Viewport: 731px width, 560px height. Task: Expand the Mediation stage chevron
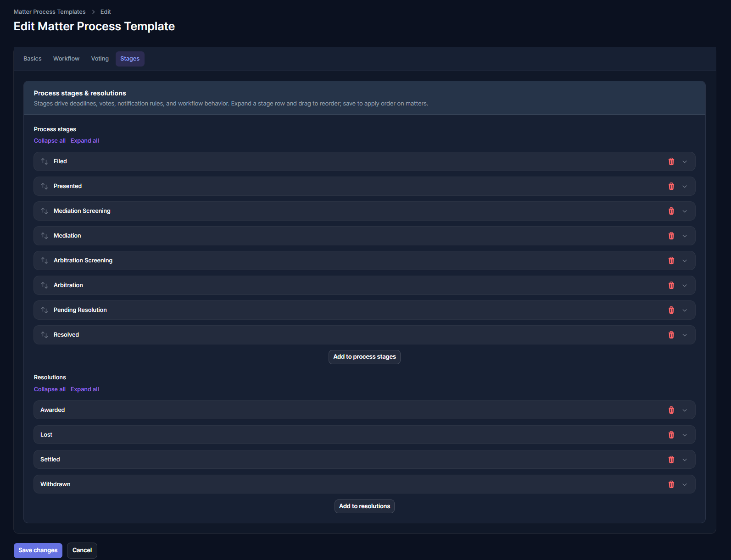point(685,236)
